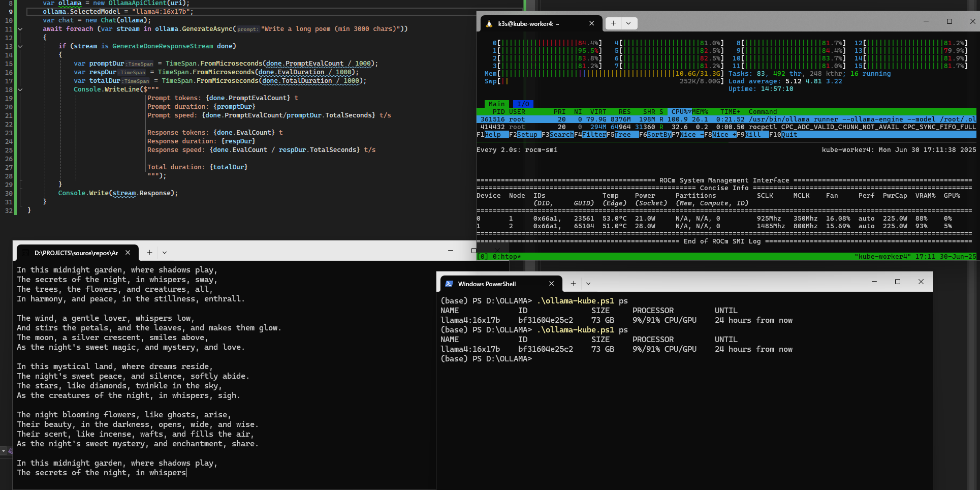This screenshot has width=980, height=490.
Task: Expand the PowerShell new-tab profile dropdown
Action: (x=588, y=284)
